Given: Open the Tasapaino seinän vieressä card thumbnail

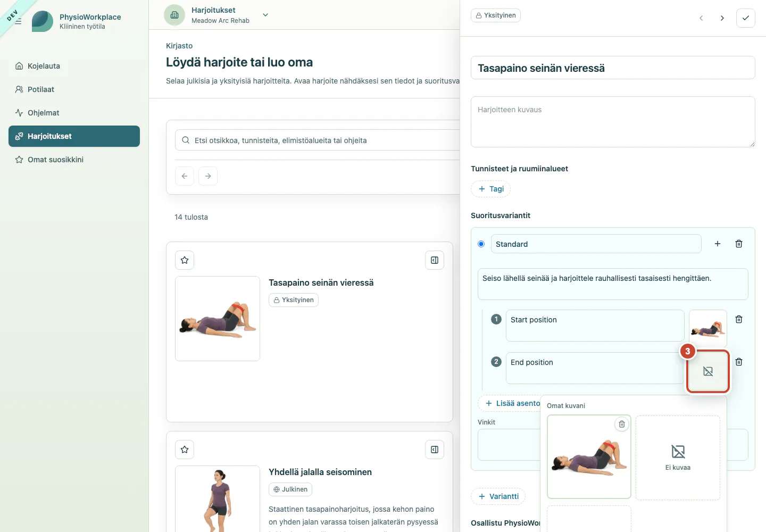Looking at the screenshot, I should point(218,319).
